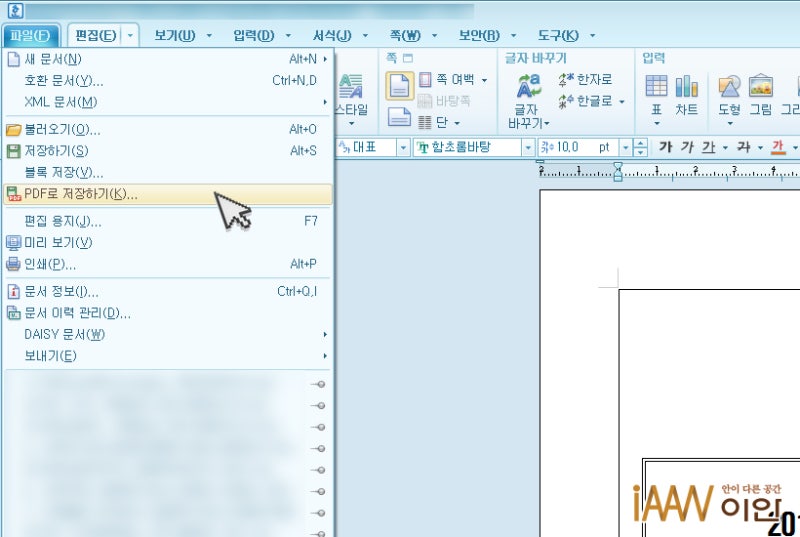Screen dimensions: 800x537
Task: Expand the 쪽 여백 dropdown arrow
Action: click(484, 80)
